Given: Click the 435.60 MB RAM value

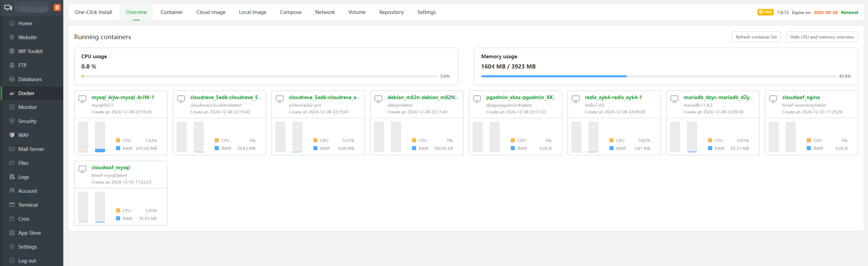Looking at the screenshot, I should click(x=146, y=148).
